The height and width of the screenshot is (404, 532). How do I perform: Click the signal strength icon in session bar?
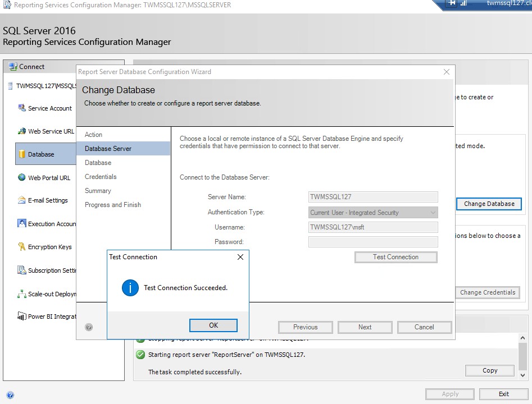(464, 3)
